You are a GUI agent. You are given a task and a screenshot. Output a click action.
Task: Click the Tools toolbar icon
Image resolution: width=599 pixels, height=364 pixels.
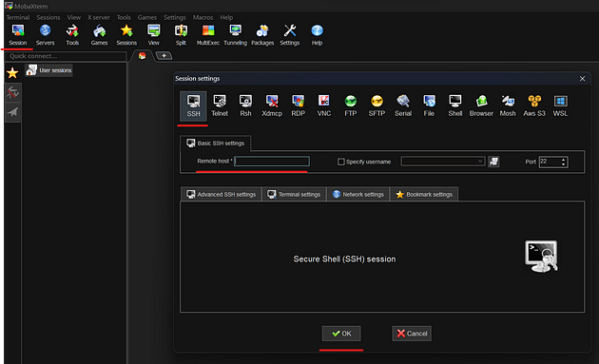[72, 35]
